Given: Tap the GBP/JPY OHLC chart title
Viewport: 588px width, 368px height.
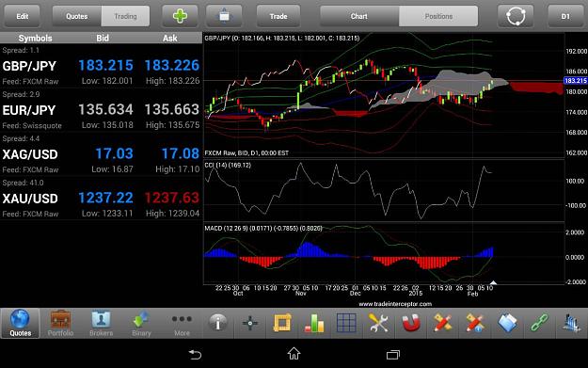Looking at the screenshot, I should coord(282,38).
